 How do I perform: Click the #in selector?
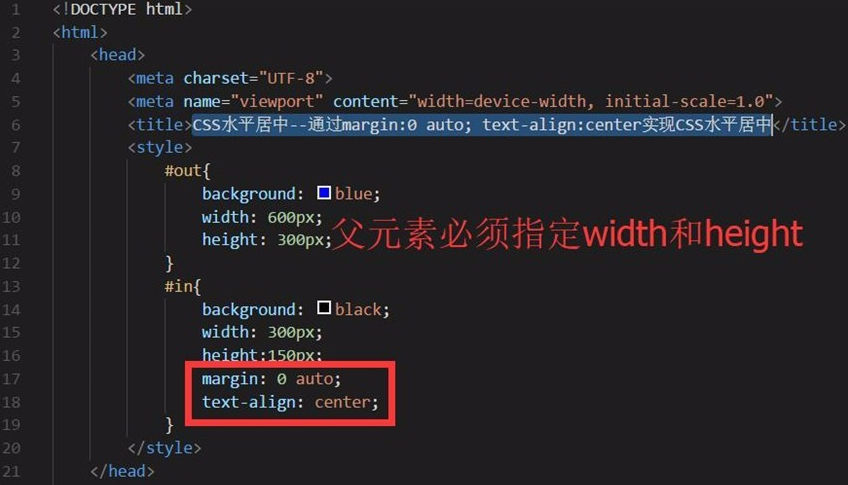coord(178,286)
